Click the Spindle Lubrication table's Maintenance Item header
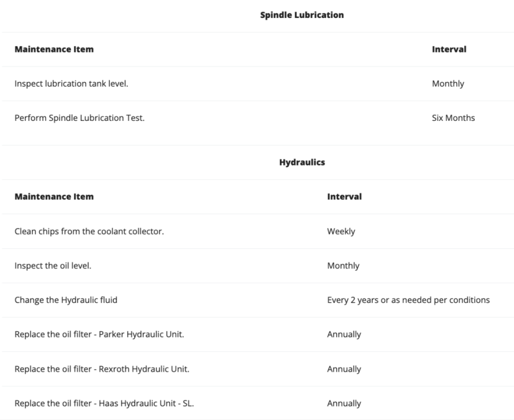Image resolution: width=514 pixels, height=420 pixels. pos(54,49)
